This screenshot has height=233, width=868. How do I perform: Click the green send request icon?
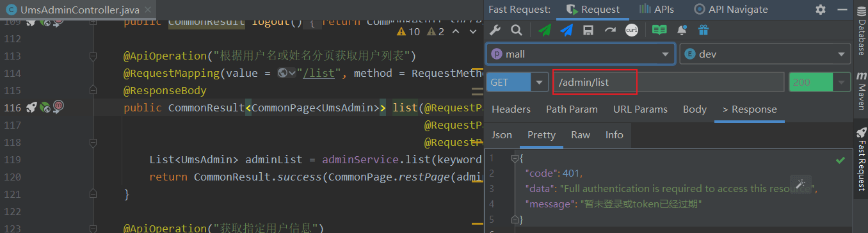click(545, 30)
